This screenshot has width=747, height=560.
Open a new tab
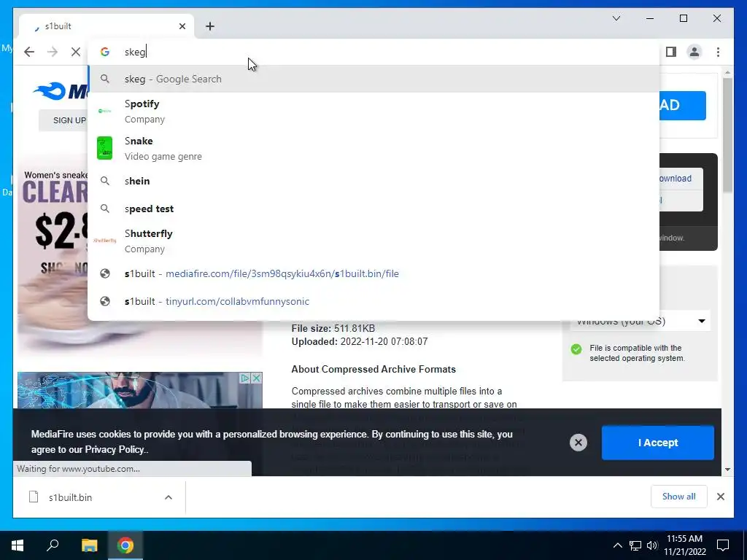coord(210,26)
